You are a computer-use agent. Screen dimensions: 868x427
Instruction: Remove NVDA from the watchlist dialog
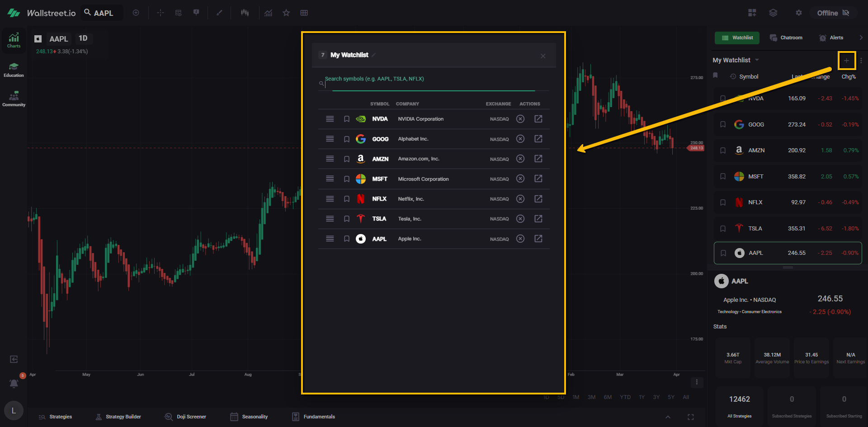520,119
